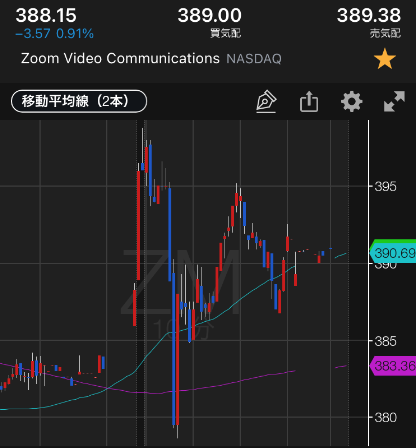This screenshot has width=416, height=448.
Task: Expand the chart to fullscreen
Action: pyautogui.click(x=394, y=101)
